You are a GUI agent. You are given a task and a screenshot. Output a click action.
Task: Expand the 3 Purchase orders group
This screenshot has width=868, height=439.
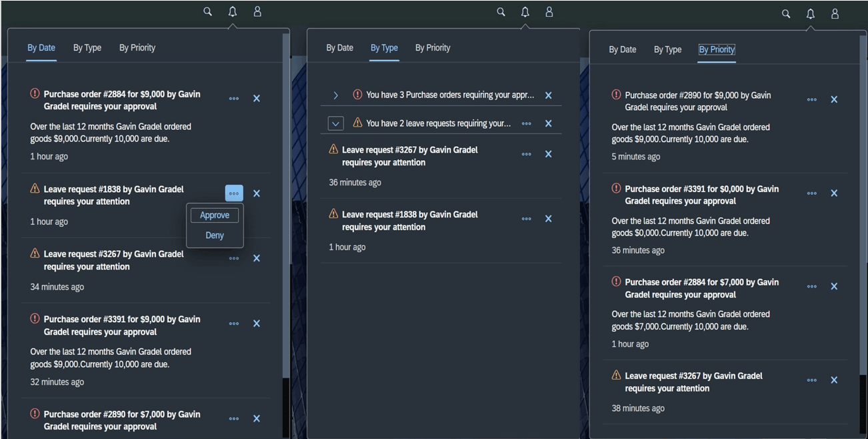coord(336,95)
